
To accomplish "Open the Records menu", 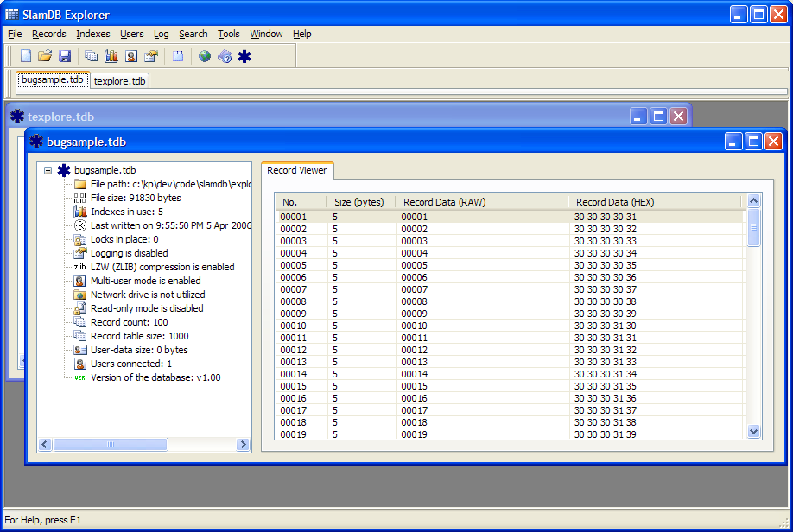I will (49, 34).
